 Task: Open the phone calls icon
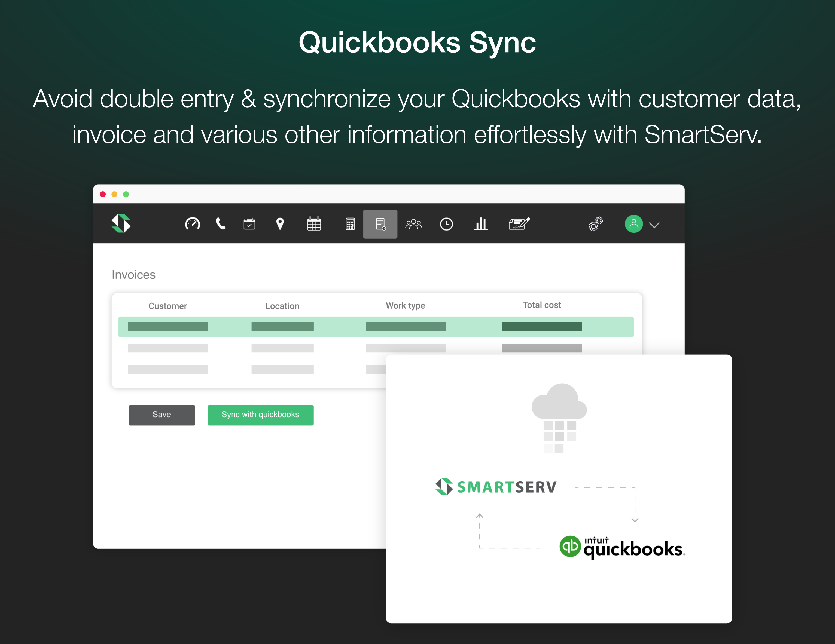tap(221, 223)
